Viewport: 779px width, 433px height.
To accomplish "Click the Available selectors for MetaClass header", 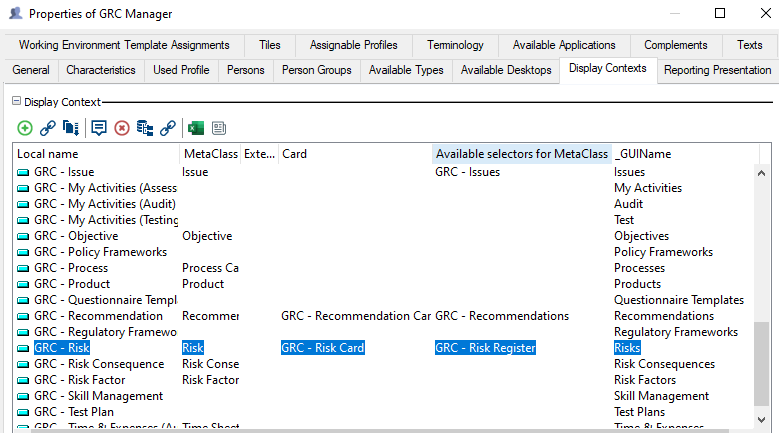I will [522, 154].
